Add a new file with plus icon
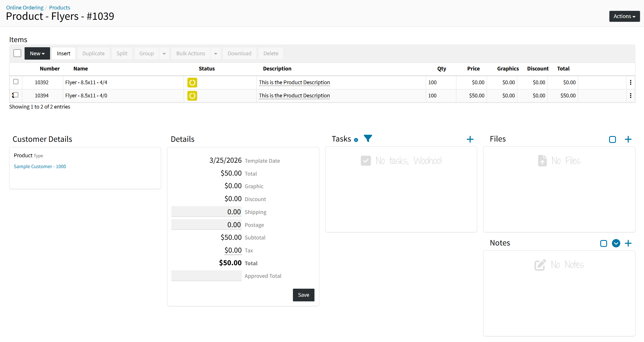The height and width of the screenshot is (342, 644). [x=628, y=139]
